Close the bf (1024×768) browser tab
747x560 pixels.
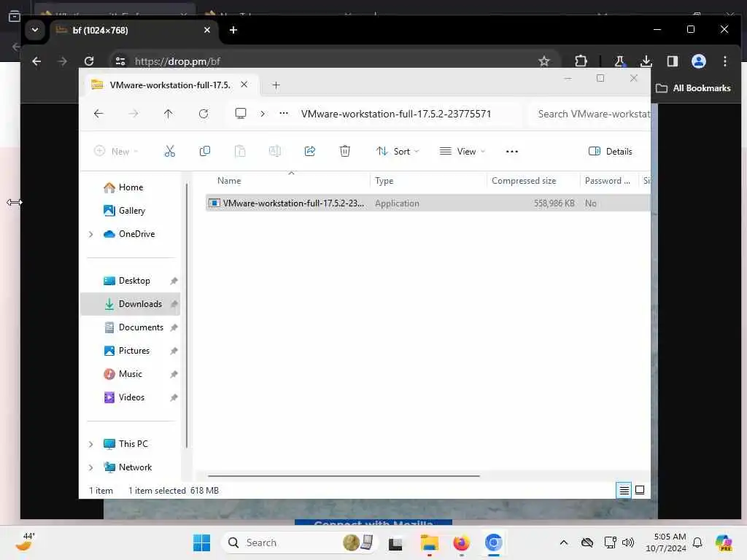(206, 30)
